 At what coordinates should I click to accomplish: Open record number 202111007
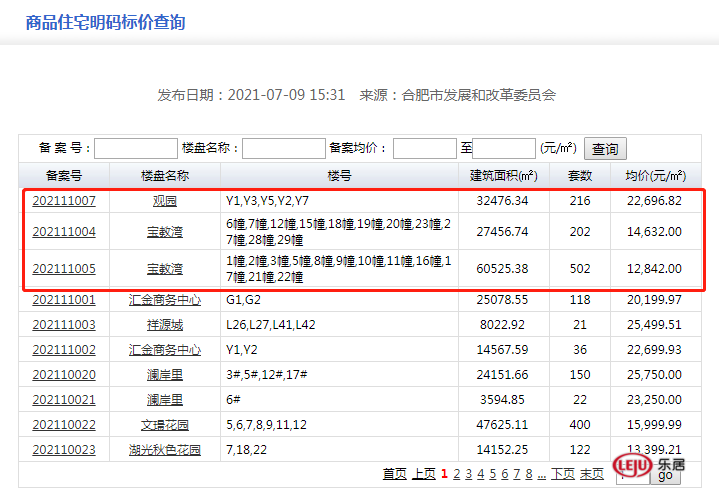[x=64, y=201]
